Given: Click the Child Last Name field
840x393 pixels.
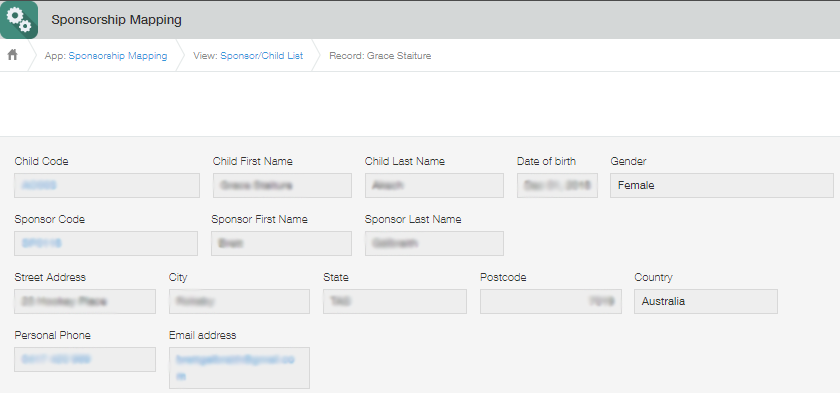Looking at the screenshot, I should 434,185.
